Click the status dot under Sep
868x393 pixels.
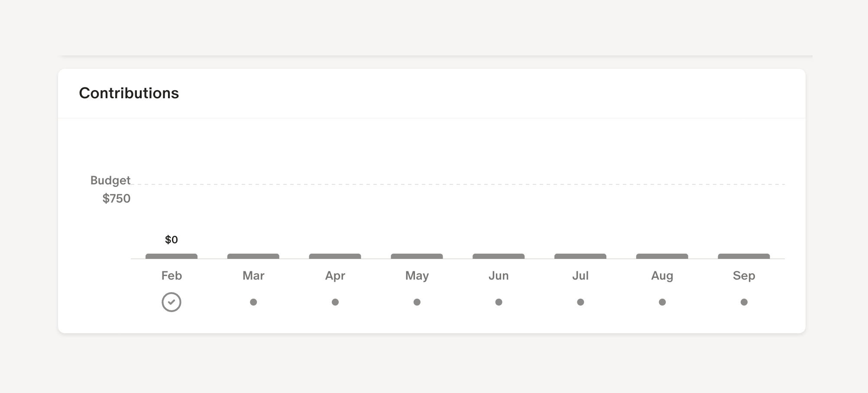744,302
